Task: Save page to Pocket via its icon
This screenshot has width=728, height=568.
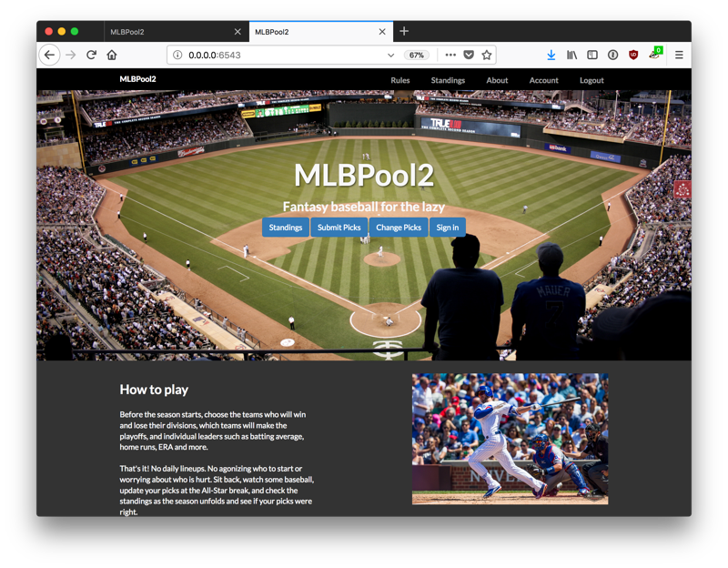Action: click(x=470, y=55)
